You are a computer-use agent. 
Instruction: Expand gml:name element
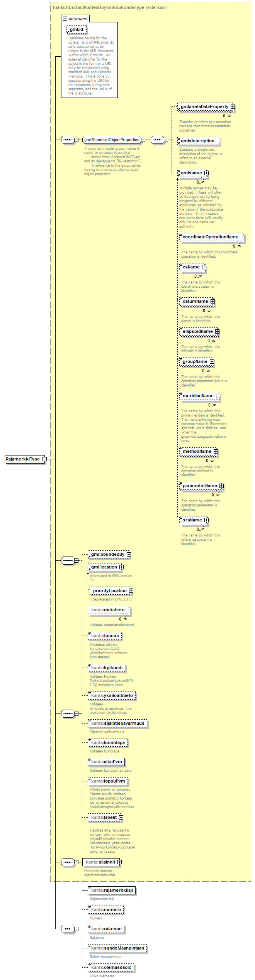[206, 173]
